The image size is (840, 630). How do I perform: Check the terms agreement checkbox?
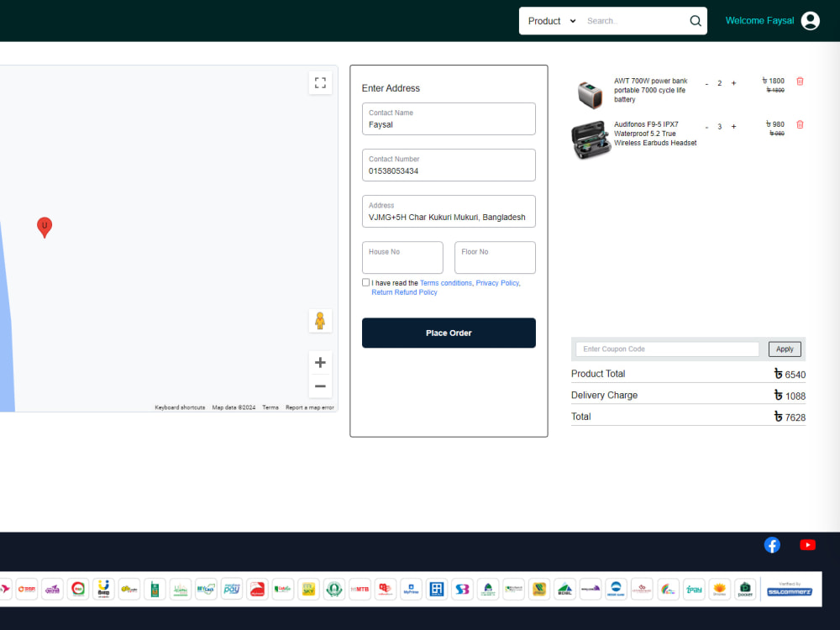tap(366, 282)
